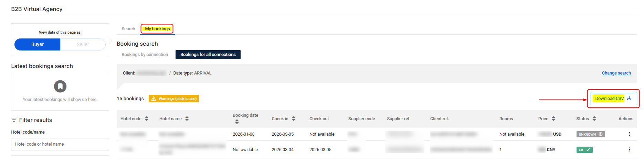Expand the Warnings (click to see) badge
644x159 pixels.
(174, 99)
